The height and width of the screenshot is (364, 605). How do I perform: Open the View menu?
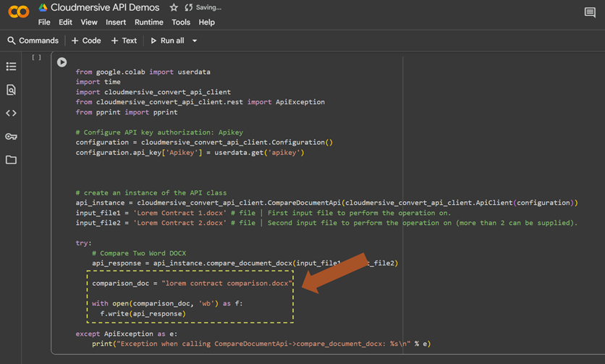pos(89,22)
